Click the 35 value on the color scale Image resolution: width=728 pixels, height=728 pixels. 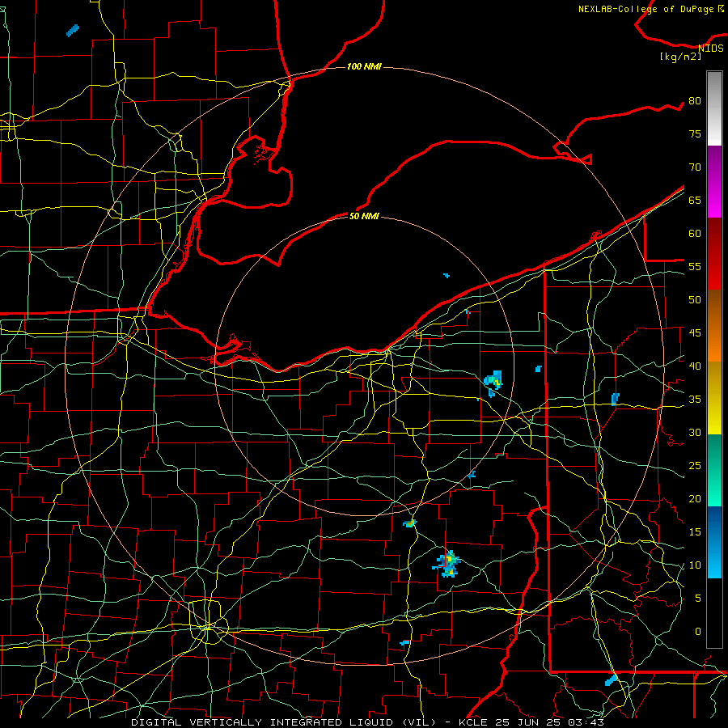click(x=695, y=400)
